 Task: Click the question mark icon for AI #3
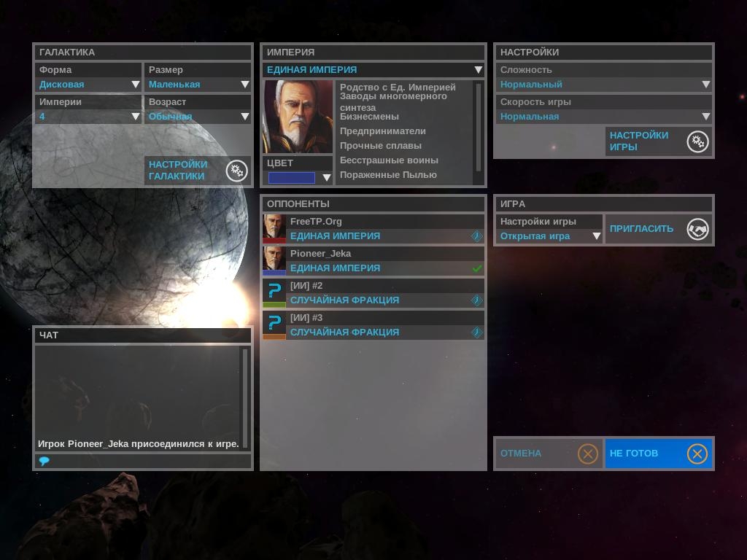pyautogui.click(x=274, y=324)
